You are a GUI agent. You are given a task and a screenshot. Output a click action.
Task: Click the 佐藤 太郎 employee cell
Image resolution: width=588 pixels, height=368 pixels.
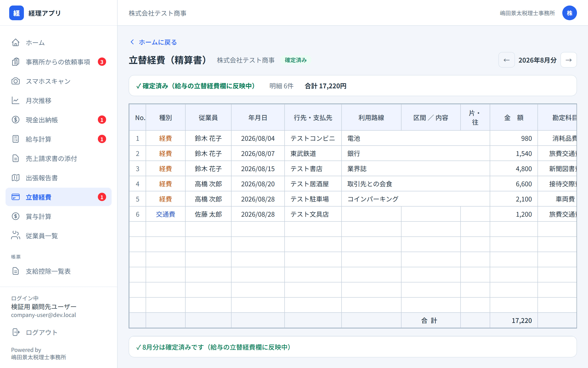coord(208,214)
